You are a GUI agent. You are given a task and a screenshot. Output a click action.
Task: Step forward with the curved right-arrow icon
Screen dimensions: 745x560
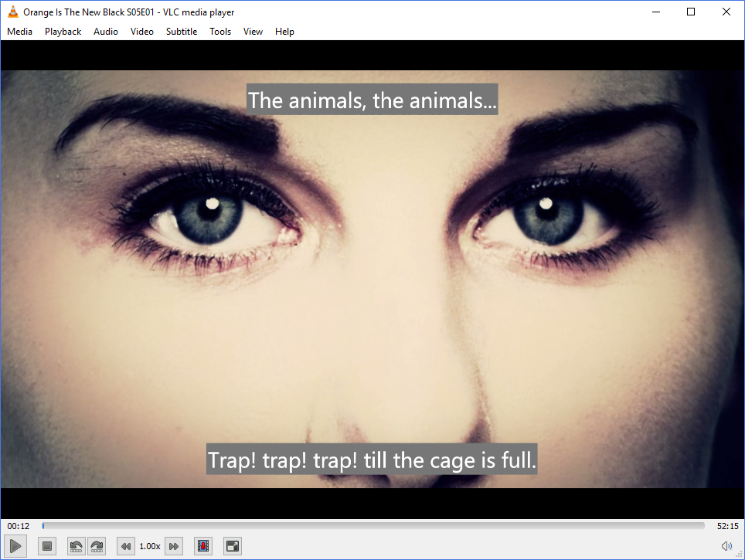click(x=97, y=546)
